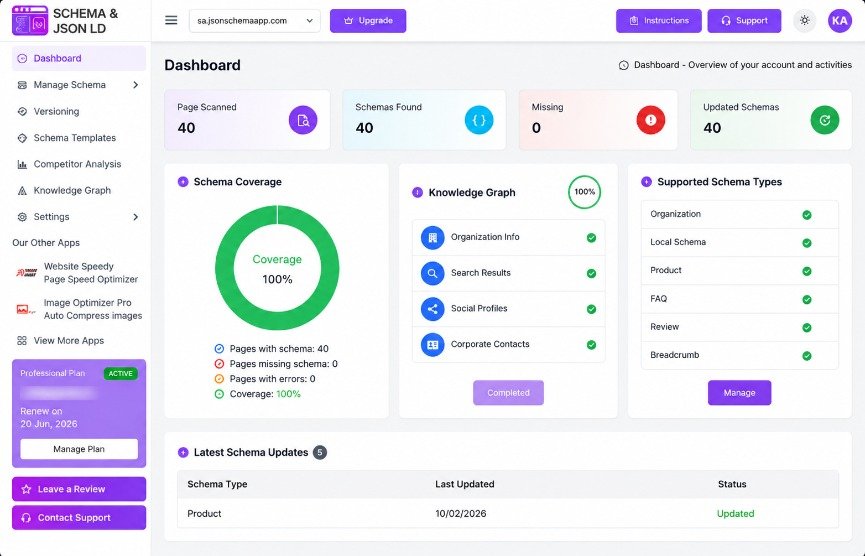The height and width of the screenshot is (556, 865).
Task: Click the Settings gear icon in sidebar
Action: (22, 217)
